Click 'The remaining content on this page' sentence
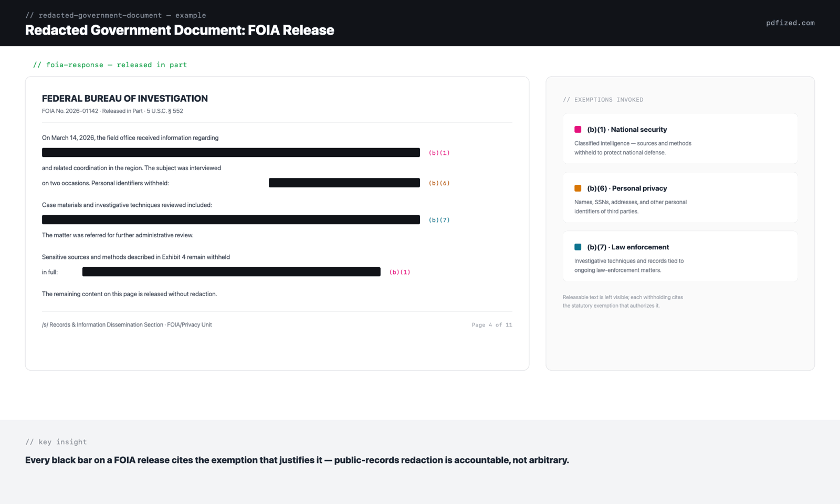Viewport: 840px width, 504px height. 129,294
